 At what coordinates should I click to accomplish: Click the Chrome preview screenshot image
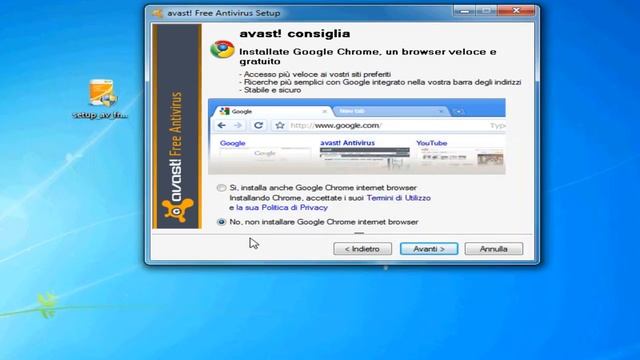[x=357, y=136]
